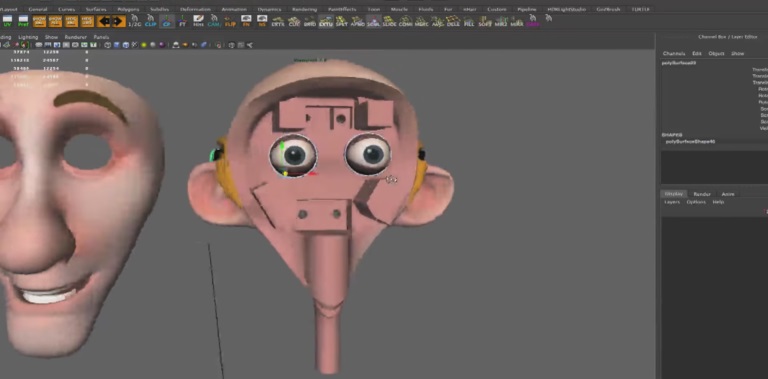The width and height of the screenshot is (768, 379).
Task: Open the viewport Show menu
Action: (51, 37)
